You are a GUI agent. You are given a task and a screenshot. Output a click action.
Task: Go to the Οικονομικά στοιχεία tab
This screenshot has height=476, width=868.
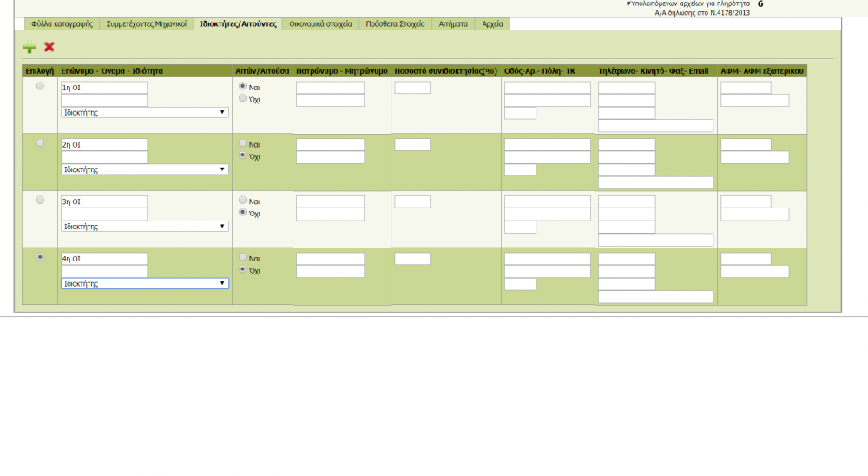click(x=320, y=24)
